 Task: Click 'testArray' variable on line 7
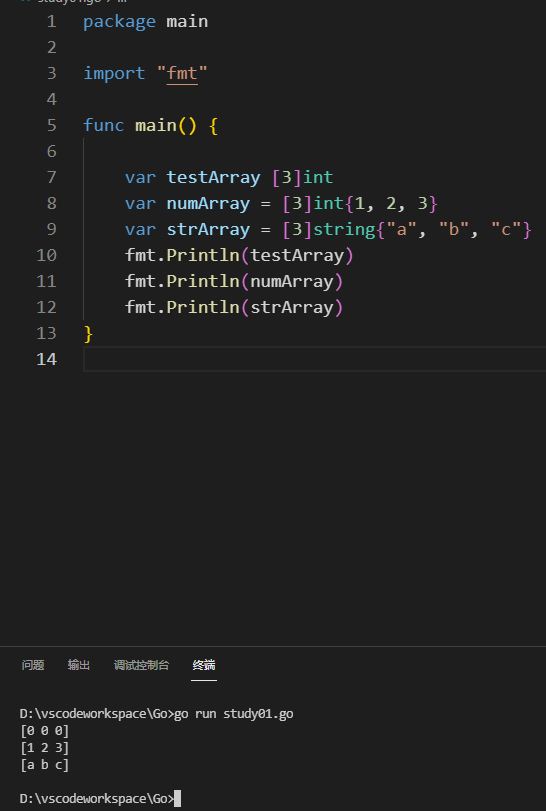213,177
